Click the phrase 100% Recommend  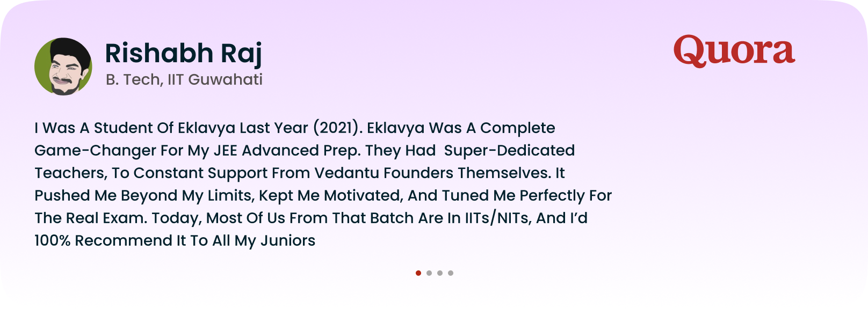tap(103, 241)
